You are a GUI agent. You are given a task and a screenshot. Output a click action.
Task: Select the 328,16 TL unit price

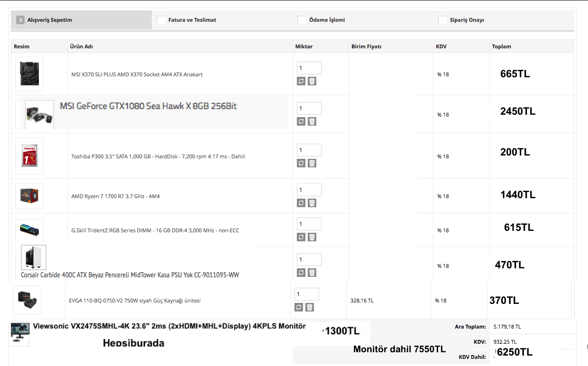coord(362,301)
